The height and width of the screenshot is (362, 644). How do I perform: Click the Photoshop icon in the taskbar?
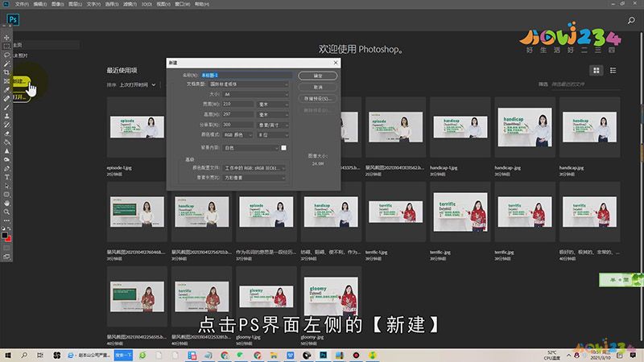(324, 356)
